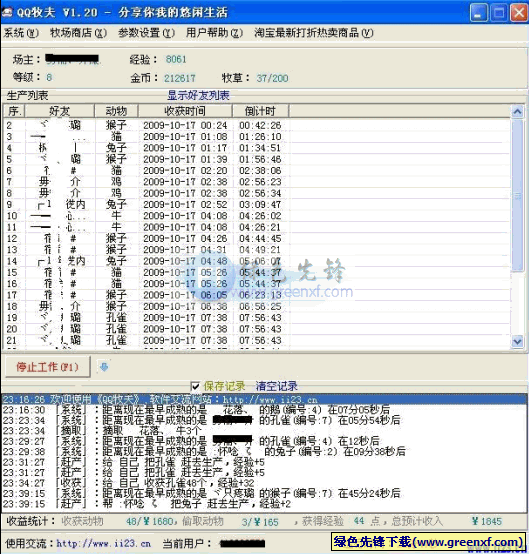The image size is (529, 554).
Task: Sort by the 动物 column header
Action: 116,111
